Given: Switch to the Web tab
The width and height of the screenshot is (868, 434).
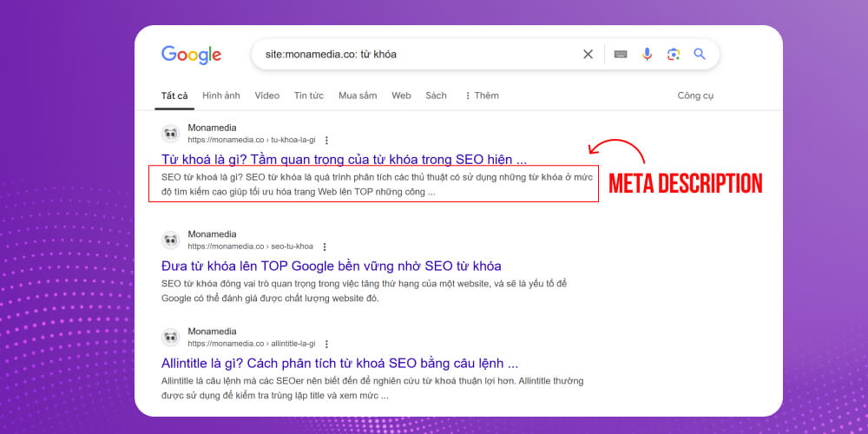Looking at the screenshot, I should 401,95.
